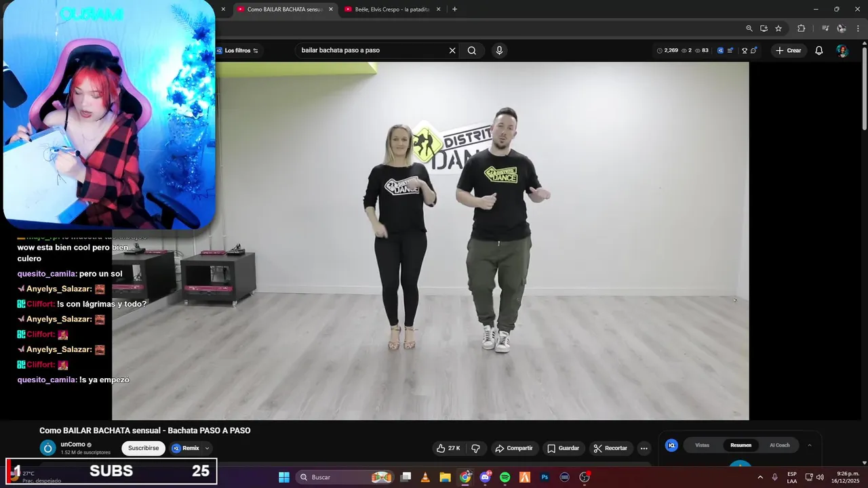Open the media controls icon in browser toolbar
868x488 pixels.
point(825,28)
